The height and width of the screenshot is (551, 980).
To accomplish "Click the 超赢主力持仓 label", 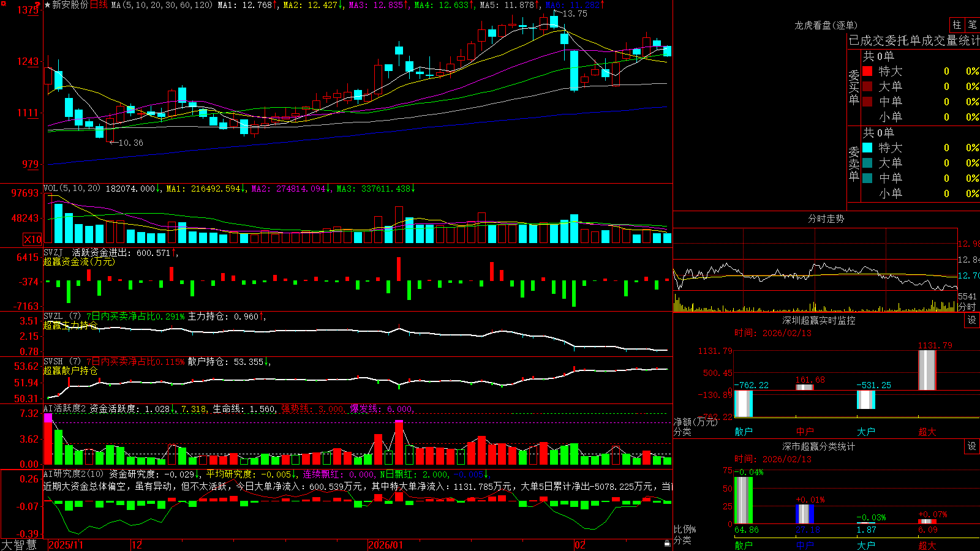I will (x=70, y=325).
